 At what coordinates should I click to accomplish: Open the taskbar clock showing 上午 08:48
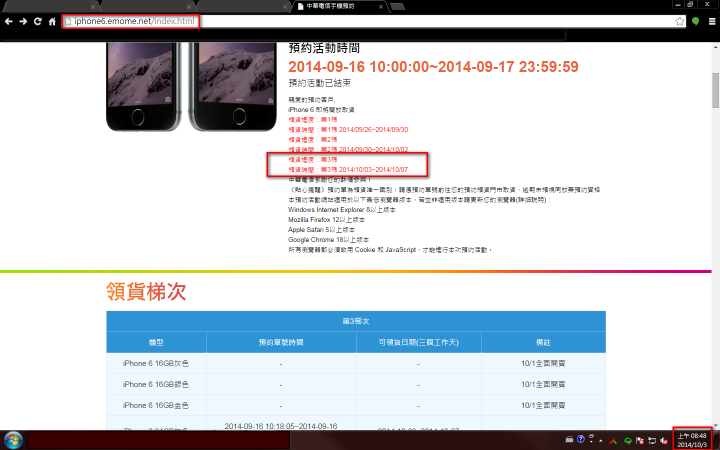coord(692,440)
